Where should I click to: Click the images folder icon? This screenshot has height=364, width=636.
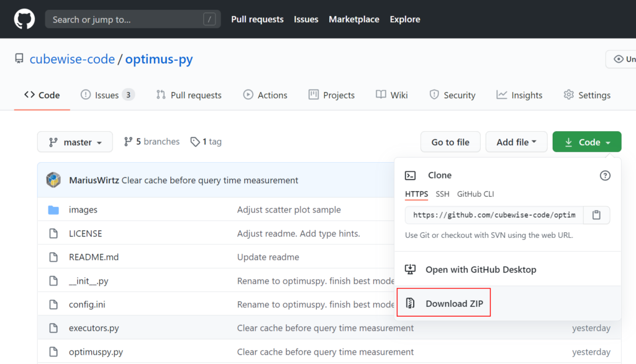(x=53, y=210)
